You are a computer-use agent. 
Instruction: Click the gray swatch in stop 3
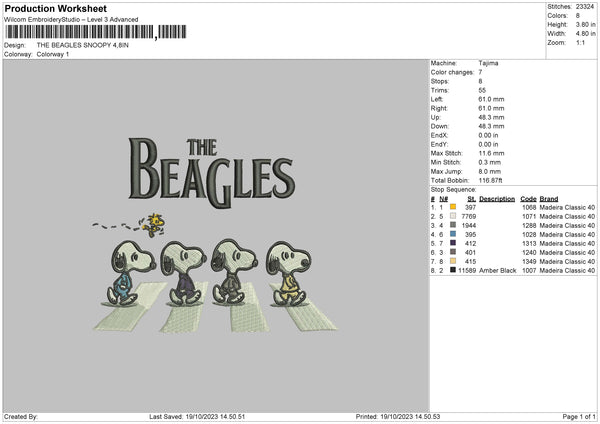453,226
